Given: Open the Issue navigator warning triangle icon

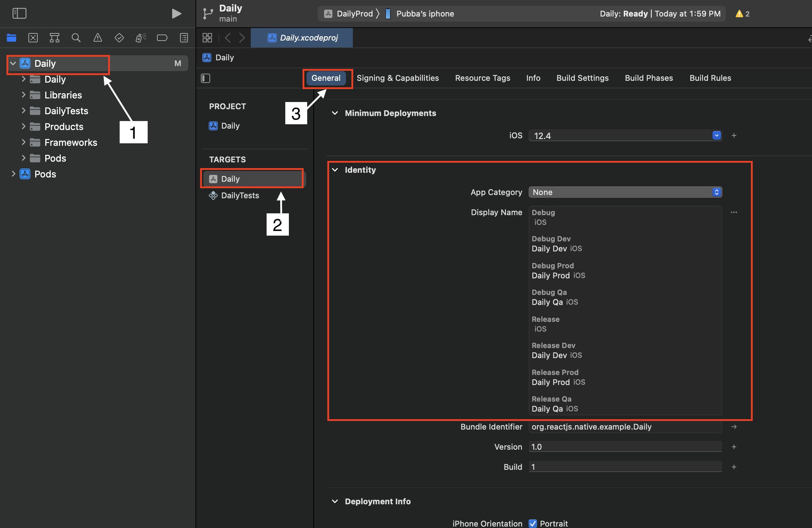Looking at the screenshot, I should 97,37.
